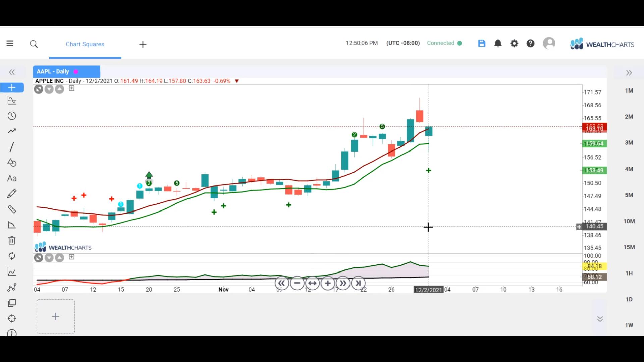Zoom in chart with plus button
Screen dimensions: 644x362
[328, 283]
